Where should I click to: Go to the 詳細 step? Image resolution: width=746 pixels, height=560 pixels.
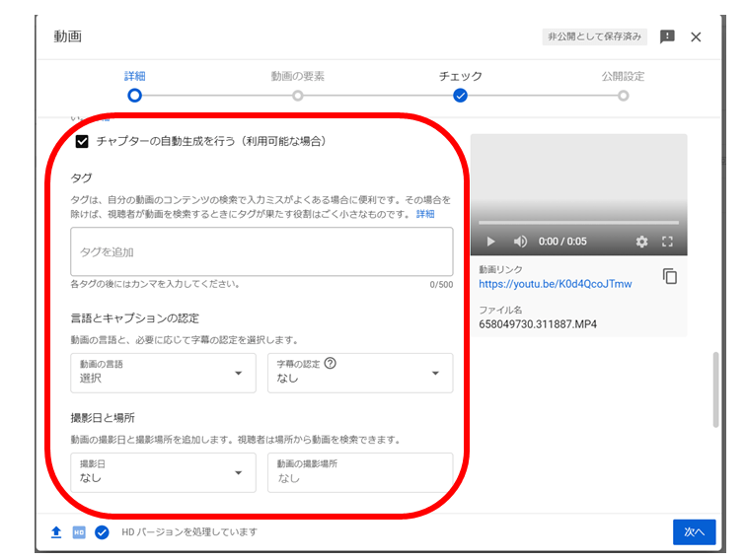(x=134, y=86)
